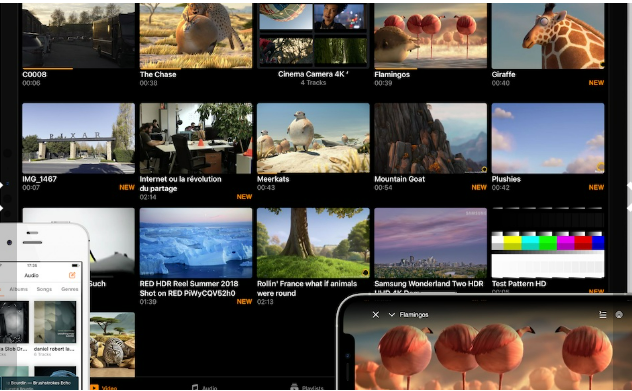Play the Mountain Goat video
Viewport: 632px width, 391px height.
[x=430, y=138]
